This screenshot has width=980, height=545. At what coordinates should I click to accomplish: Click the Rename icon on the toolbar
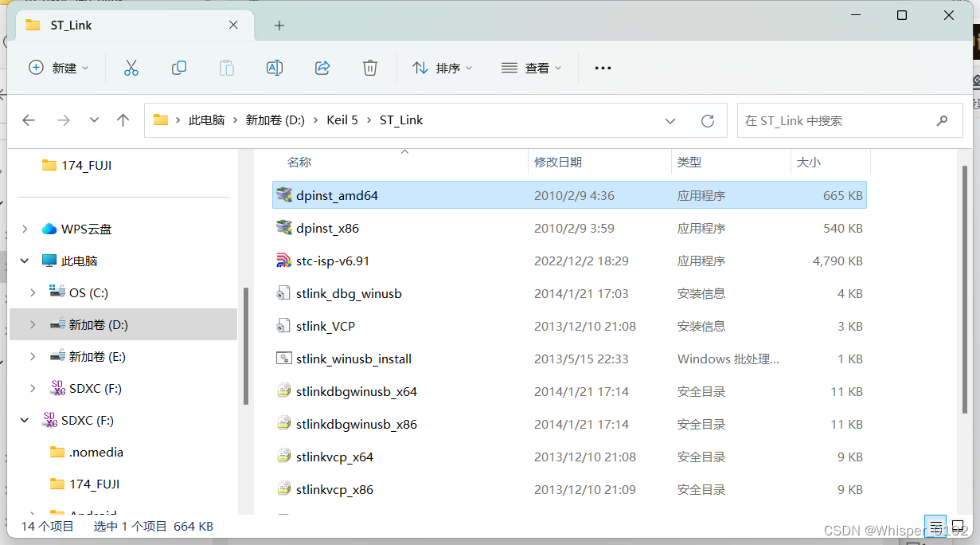click(x=275, y=68)
